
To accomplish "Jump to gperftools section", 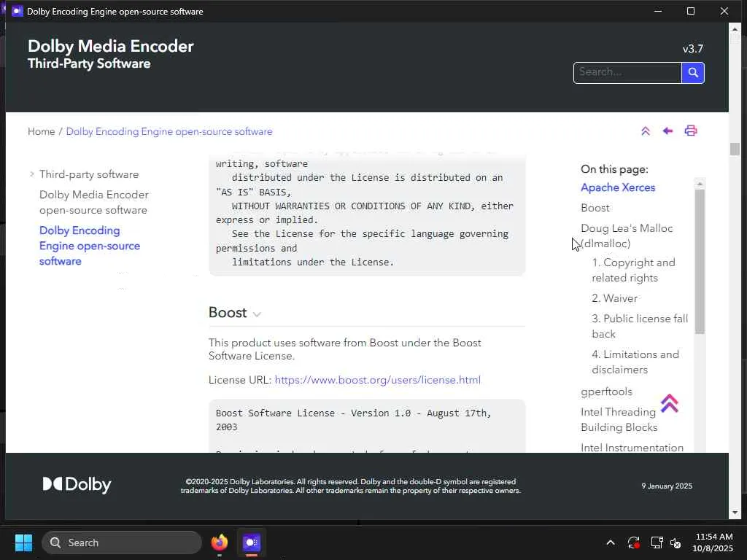I will coord(606,392).
